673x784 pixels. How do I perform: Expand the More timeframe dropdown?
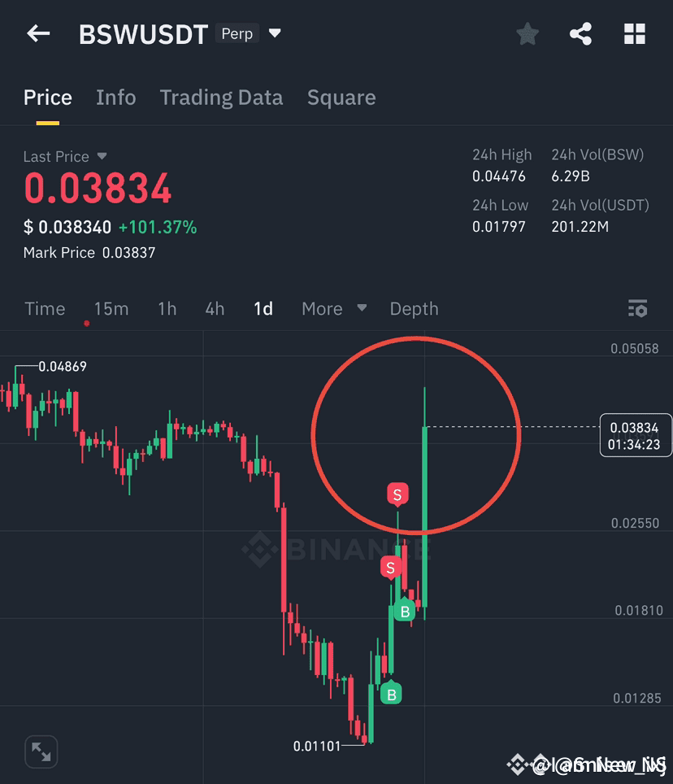(333, 309)
